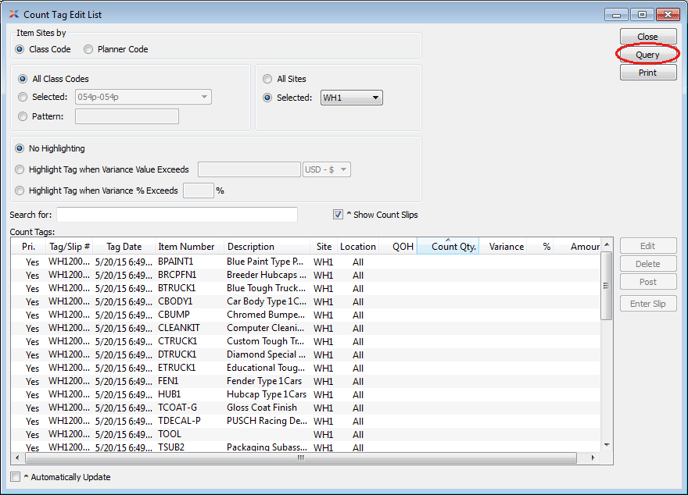Click in the Search for text field

(177, 215)
